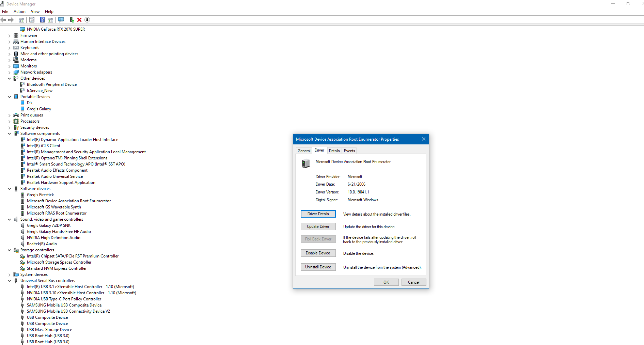Select Realtek Audio Universal Service
This screenshot has height=345, width=644.
[x=55, y=176]
